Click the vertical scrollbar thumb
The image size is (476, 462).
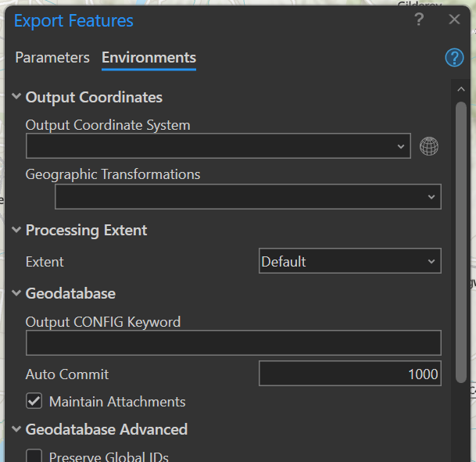point(461,242)
